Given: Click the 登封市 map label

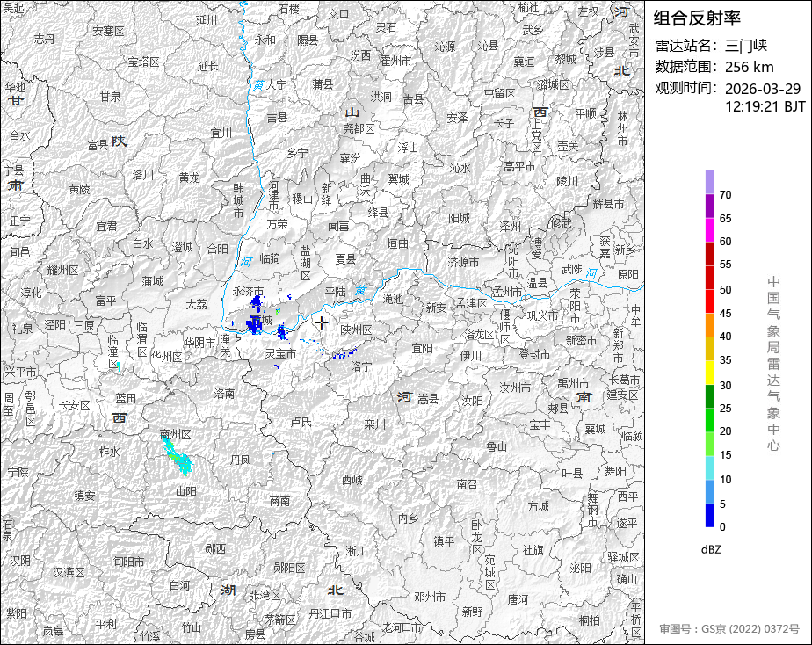Looking at the screenshot, I should 534,355.
